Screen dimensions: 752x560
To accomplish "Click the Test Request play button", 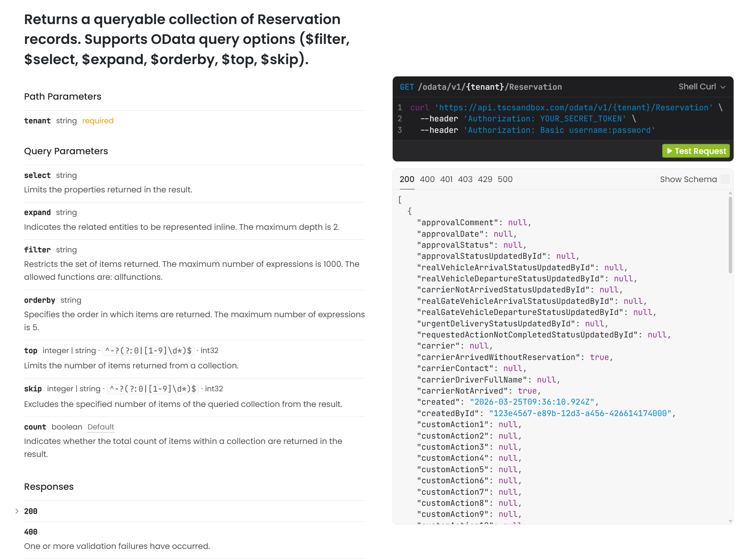I will [695, 151].
